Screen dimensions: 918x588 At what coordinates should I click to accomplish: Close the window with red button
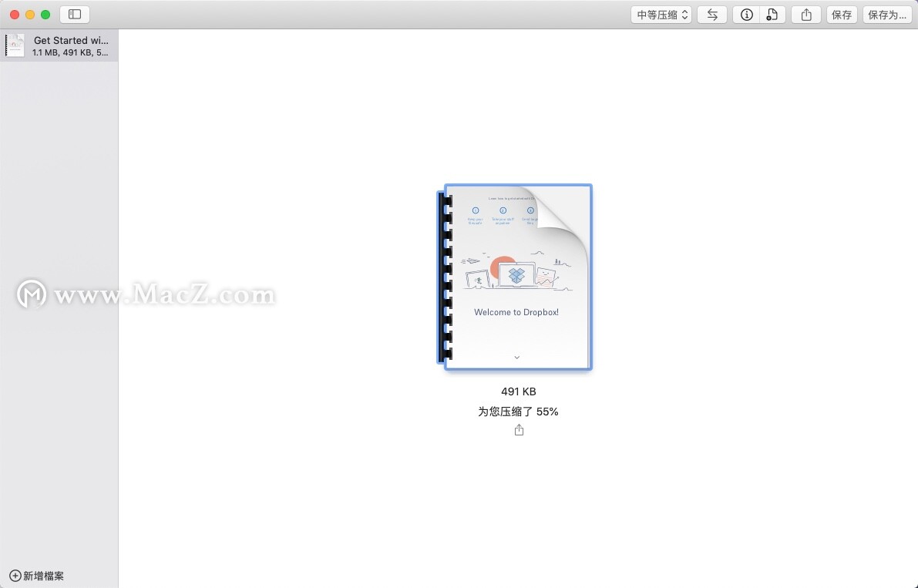tap(15, 15)
